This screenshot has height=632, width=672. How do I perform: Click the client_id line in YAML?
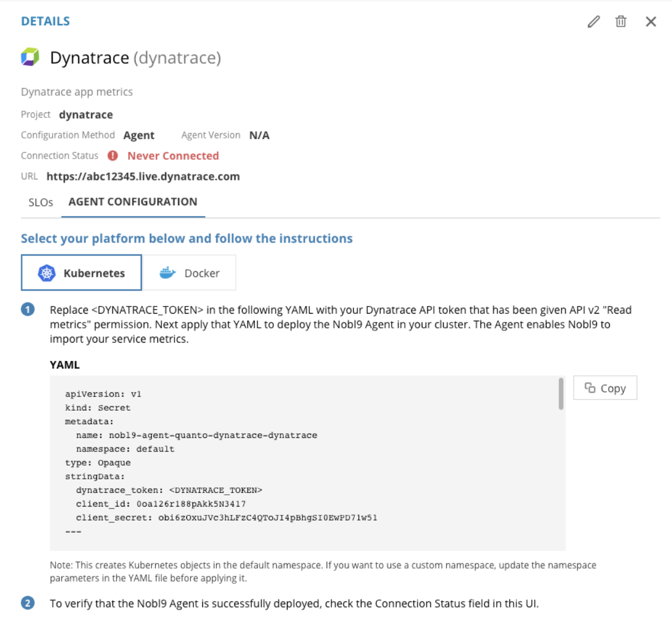point(161,504)
